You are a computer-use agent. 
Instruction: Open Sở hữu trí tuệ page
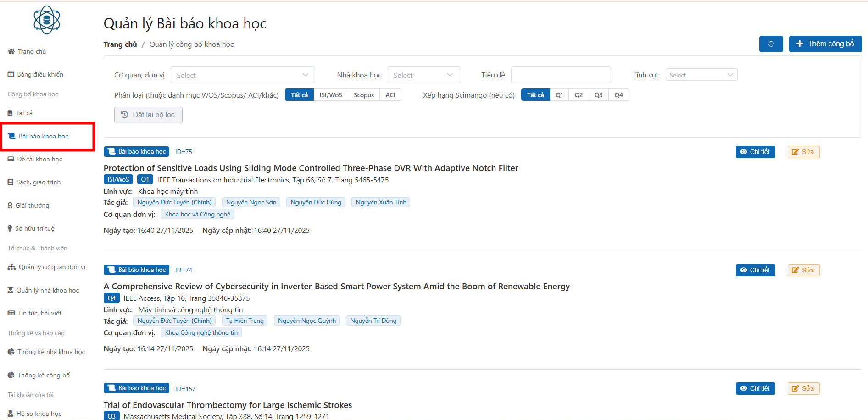pyautogui.click(x=34, y=228)
